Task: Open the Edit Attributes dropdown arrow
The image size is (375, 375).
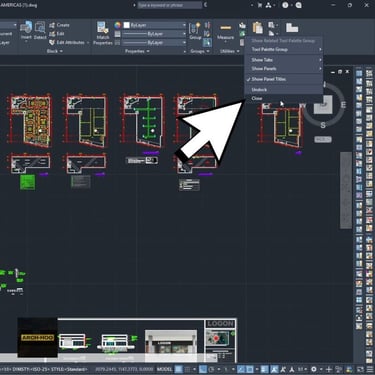Action: [x=88, y=43]
